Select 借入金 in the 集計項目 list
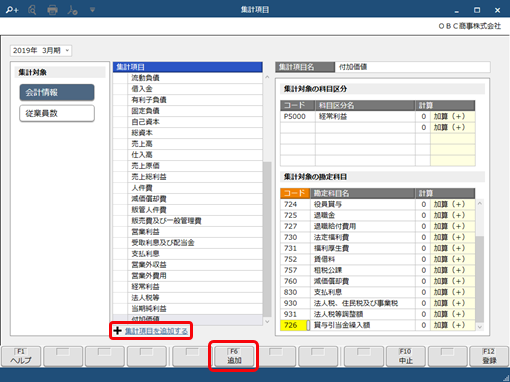The width and height of the screenshot is (510, 382). (x=188, y=89)
